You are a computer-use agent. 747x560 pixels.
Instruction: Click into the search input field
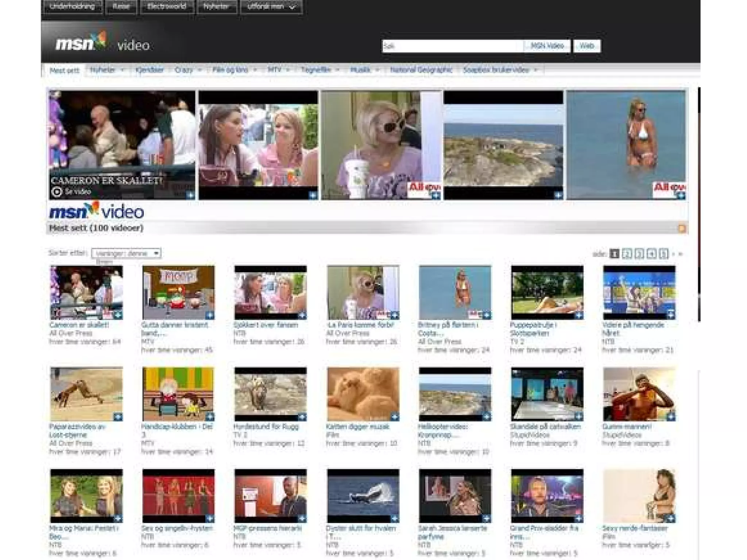(452, 46)
